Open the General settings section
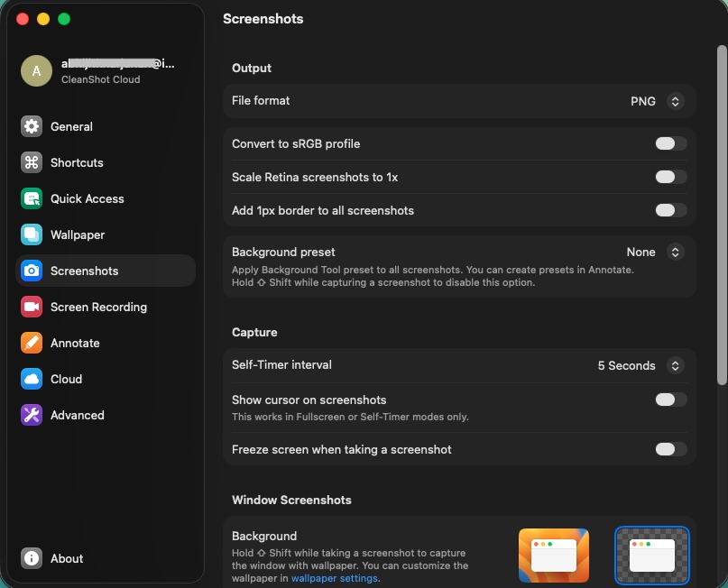The width and height of the screenshot is (728, 588). pyautogui.click(x=71, y=126)
